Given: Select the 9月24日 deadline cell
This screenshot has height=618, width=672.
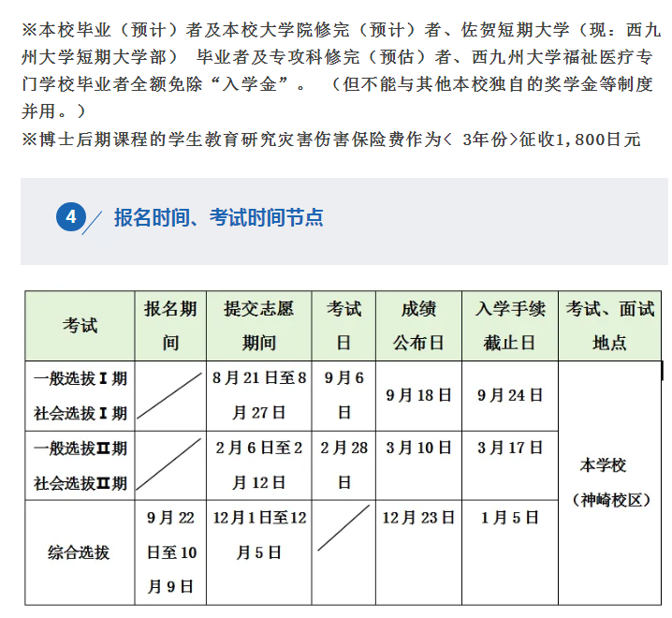Looking at the screenshot, I should [x=510, y=395].
